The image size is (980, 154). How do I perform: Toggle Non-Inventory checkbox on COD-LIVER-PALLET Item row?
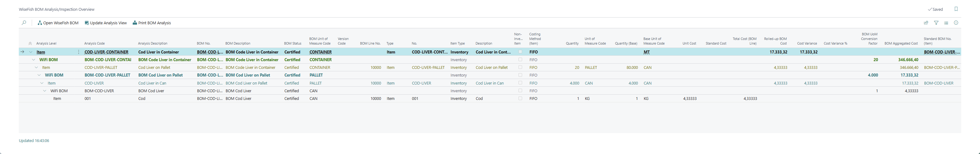click(520, 67)
